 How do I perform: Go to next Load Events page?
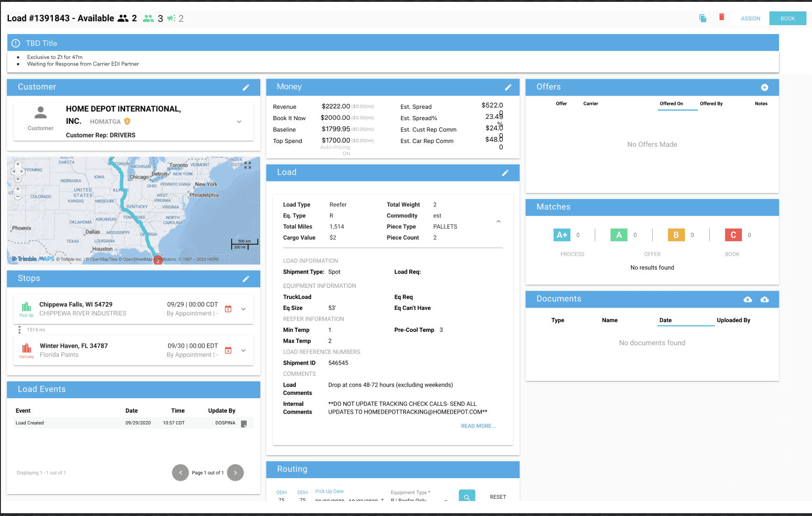coord(235,473)
